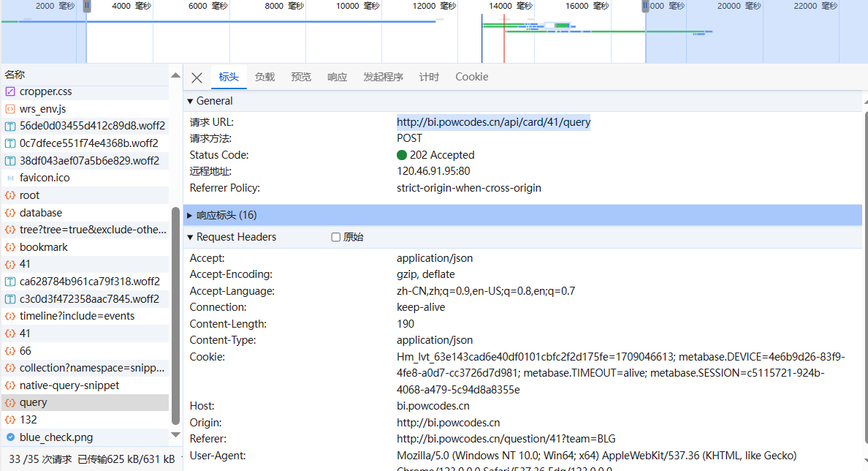Click the JSON icon beside collection?namespace=snipp...
868x471 pixels.
[x=10, y=368]
